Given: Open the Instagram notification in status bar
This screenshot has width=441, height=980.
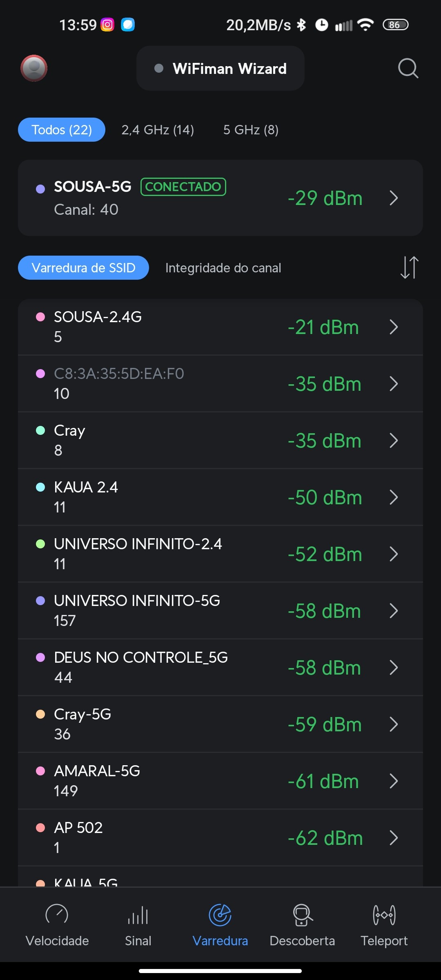Looking at the screenshot, I should [107, 25].
